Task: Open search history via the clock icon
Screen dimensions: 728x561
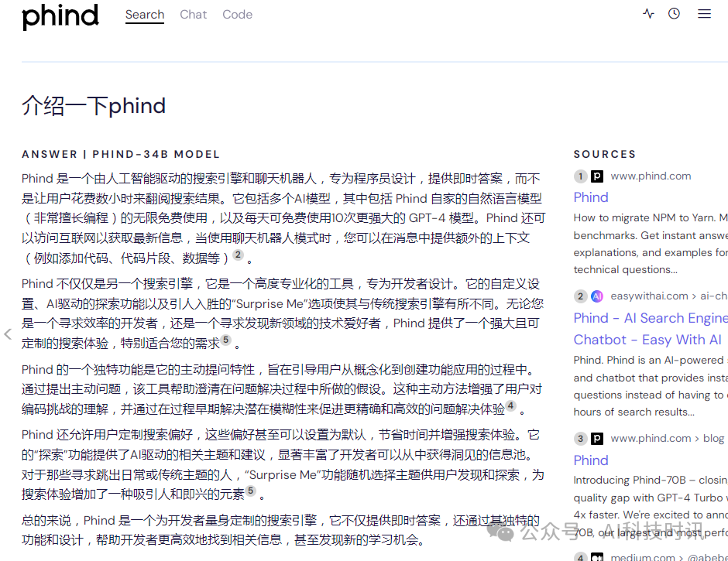Action: click(674, 13)
